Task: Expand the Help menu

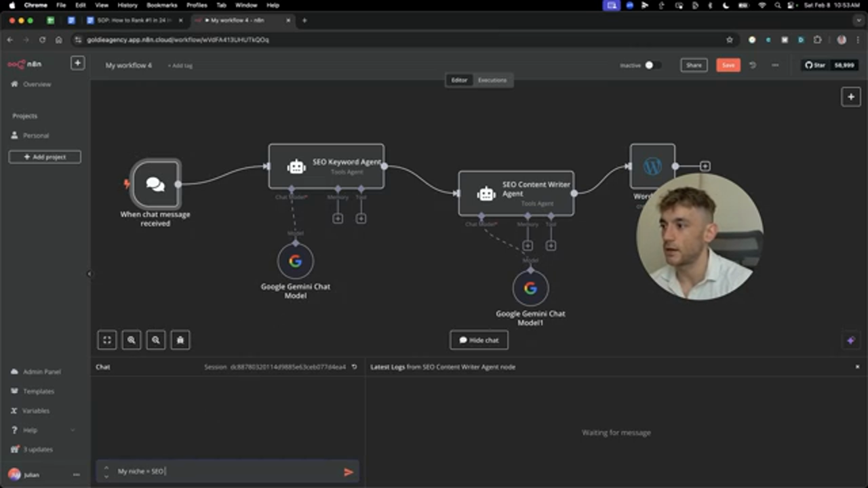Action: tap(42, 430)
